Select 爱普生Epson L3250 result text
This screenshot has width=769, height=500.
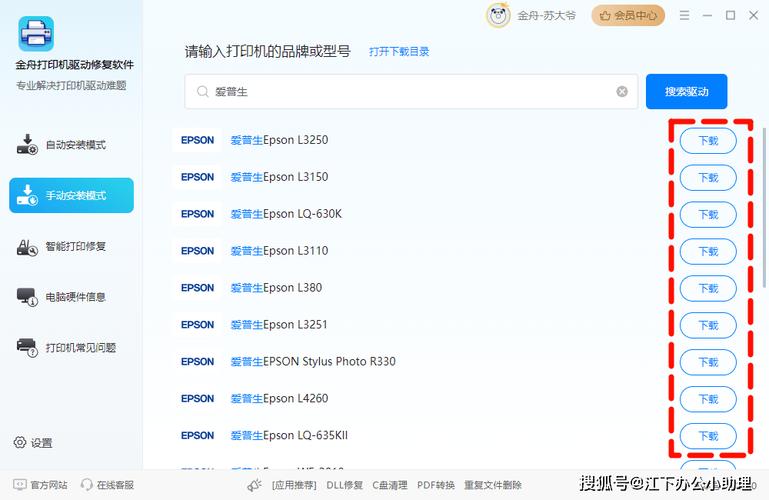pos(279,140)
